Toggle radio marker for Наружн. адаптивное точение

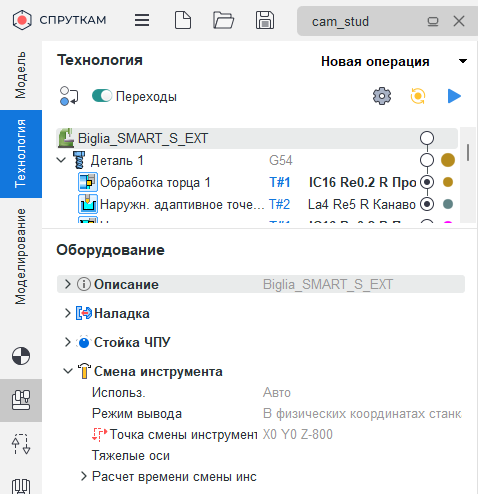(x=427, y=204)
